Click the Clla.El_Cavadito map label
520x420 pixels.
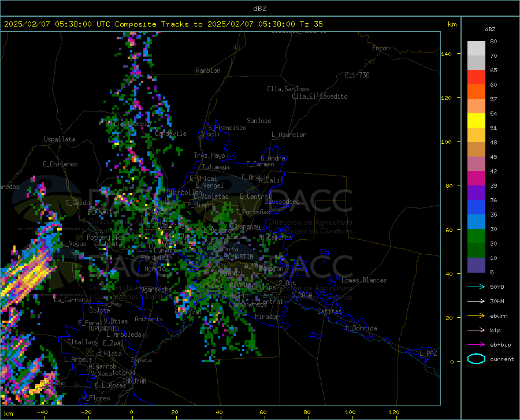pos(320,96)
